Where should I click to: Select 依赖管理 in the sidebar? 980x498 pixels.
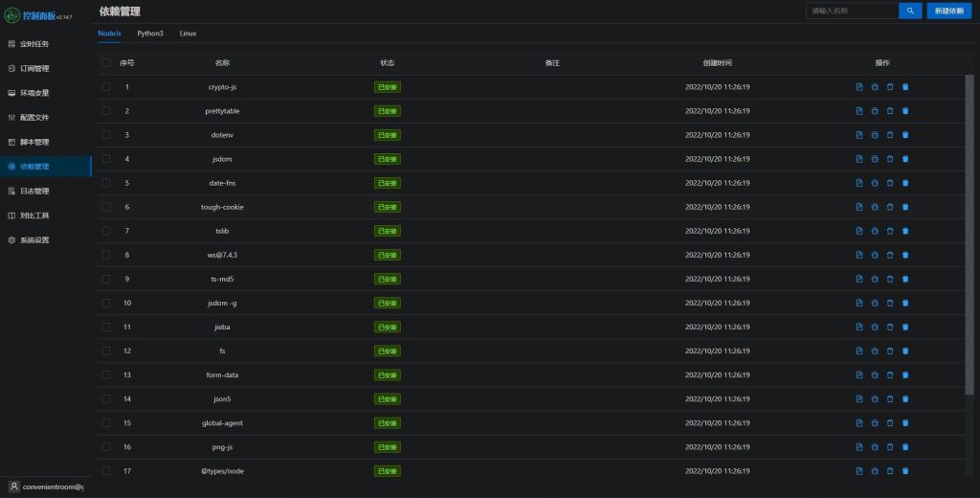(46, 167)
